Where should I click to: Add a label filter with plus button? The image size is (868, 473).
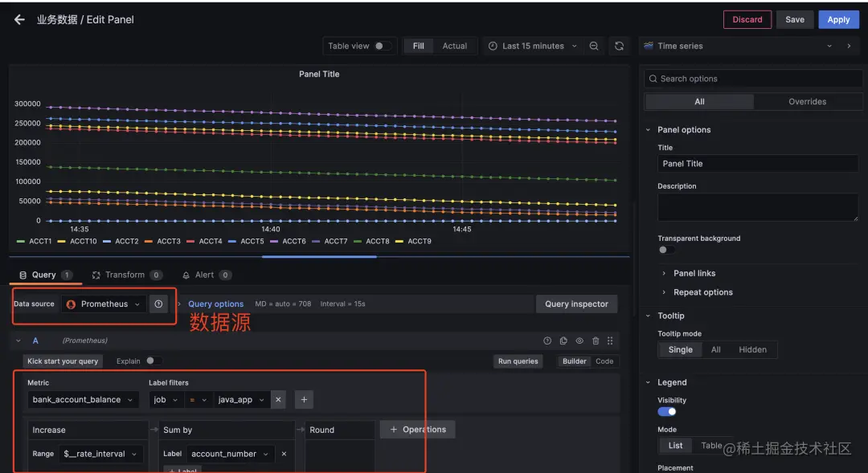[304, 399]
